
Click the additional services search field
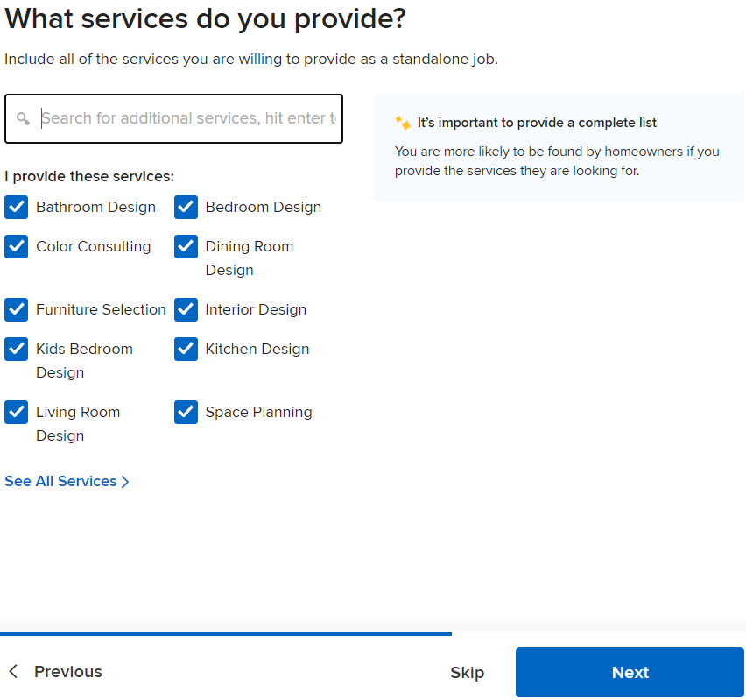pos(173,118)
